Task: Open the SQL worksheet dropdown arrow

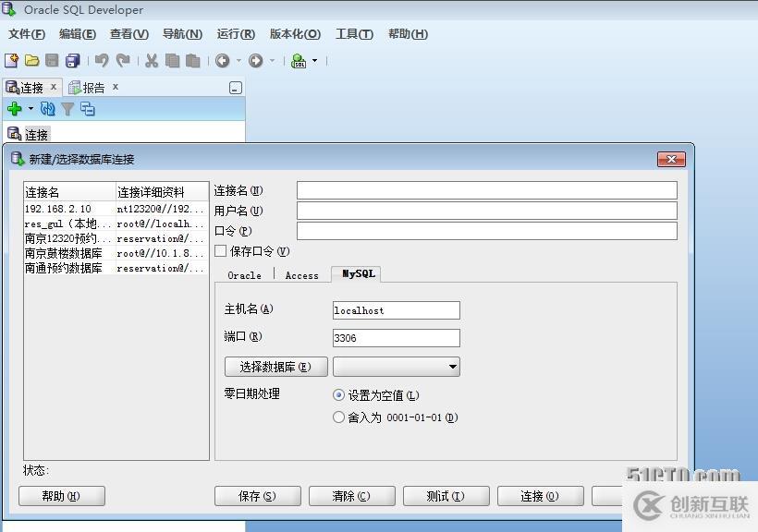Action: (315, 61)
